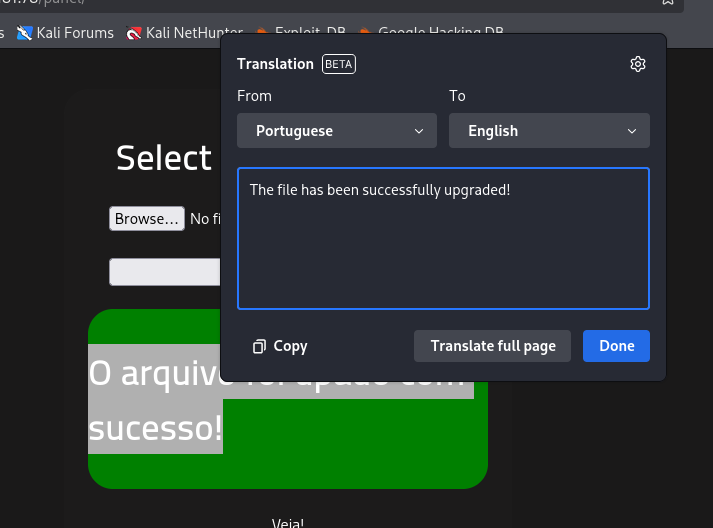Screen dimensions: 713x528
Task: Click the copy icon beside Copy
Action: 259,346
